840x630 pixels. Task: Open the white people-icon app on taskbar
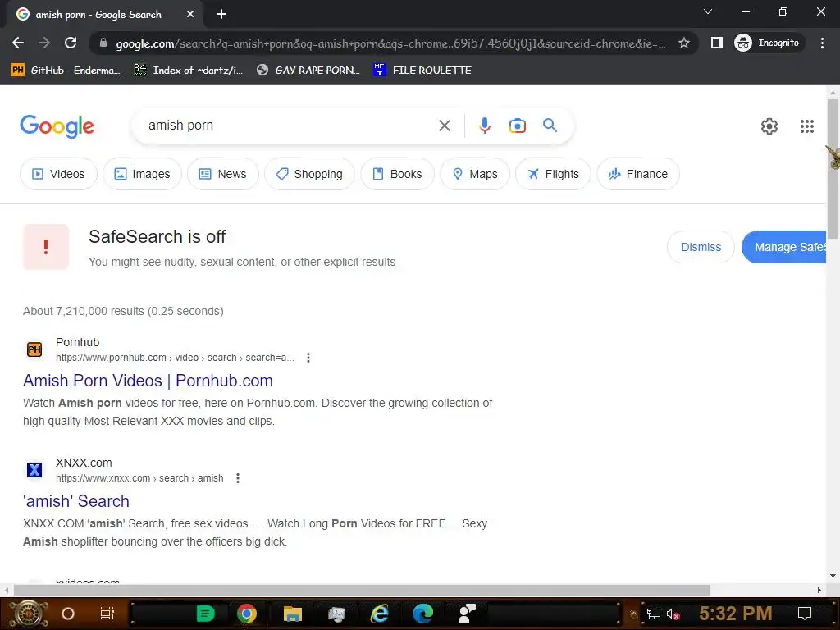click(x=467, y=614)
